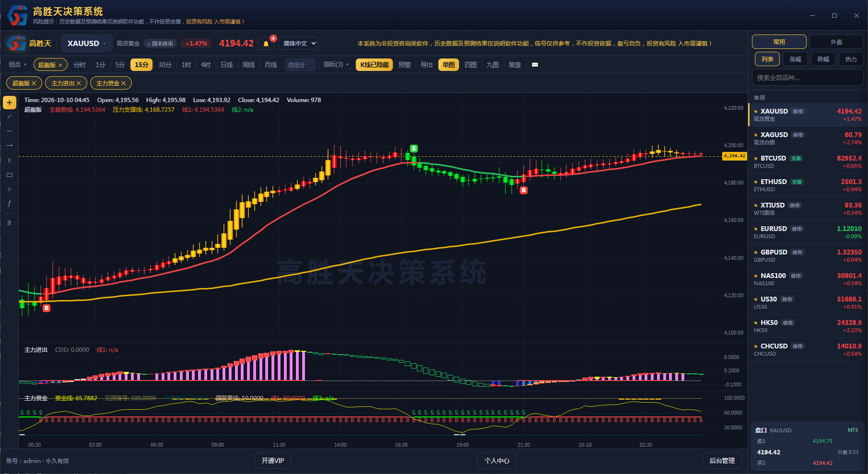The width and height of the screenshot is (868, 474).
Task: Click the 自定分 custom period input
Action: tap(300, 65)
